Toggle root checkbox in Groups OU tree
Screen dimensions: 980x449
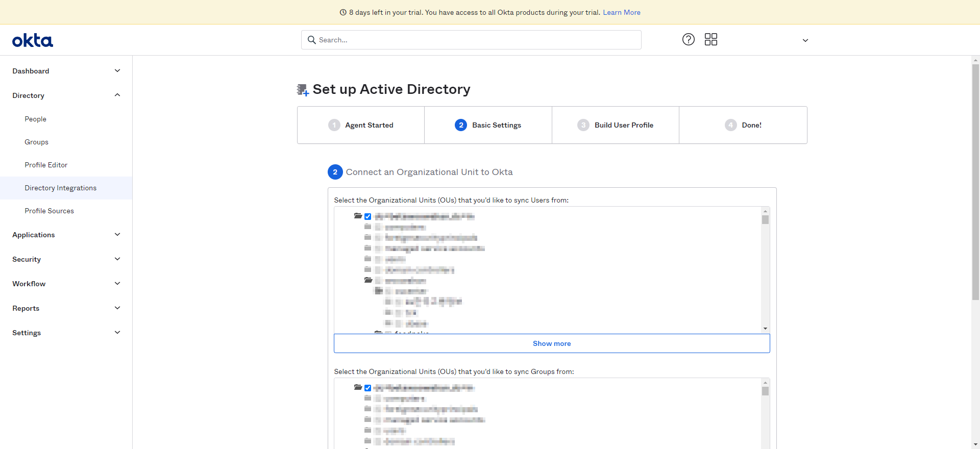368,388
